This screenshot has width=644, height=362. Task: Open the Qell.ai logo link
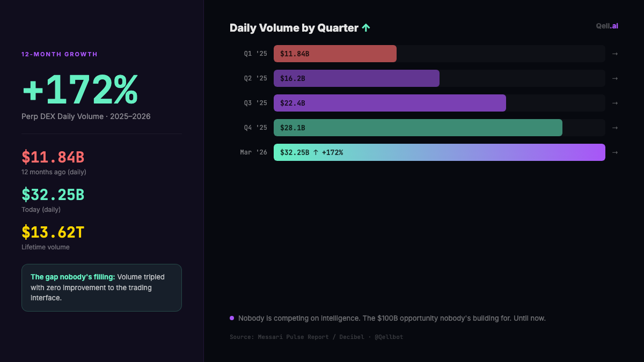(x=607, y=26)
